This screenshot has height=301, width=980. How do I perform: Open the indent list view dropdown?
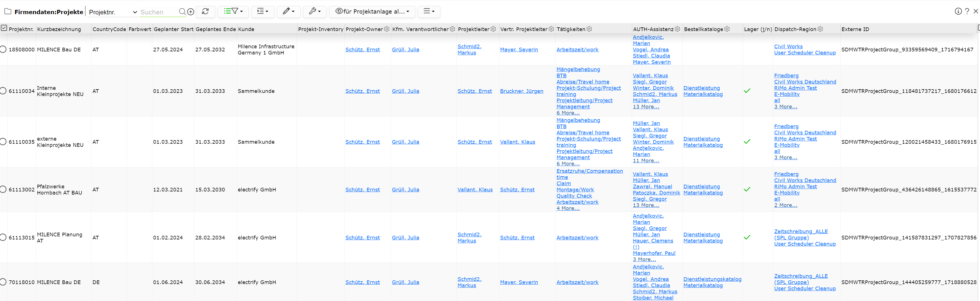coord(262,11)
